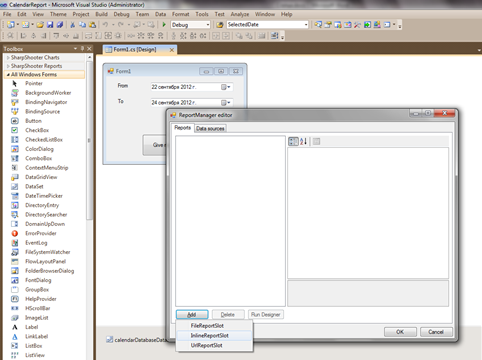Switch to the Data sources tab
The image size is (482, 360).
pos(210,128)
